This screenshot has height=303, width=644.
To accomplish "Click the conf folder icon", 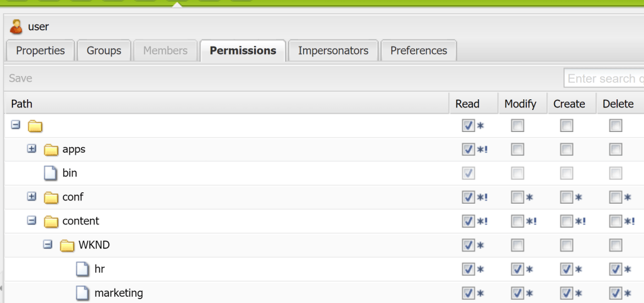I will click(x=51, y=197).
